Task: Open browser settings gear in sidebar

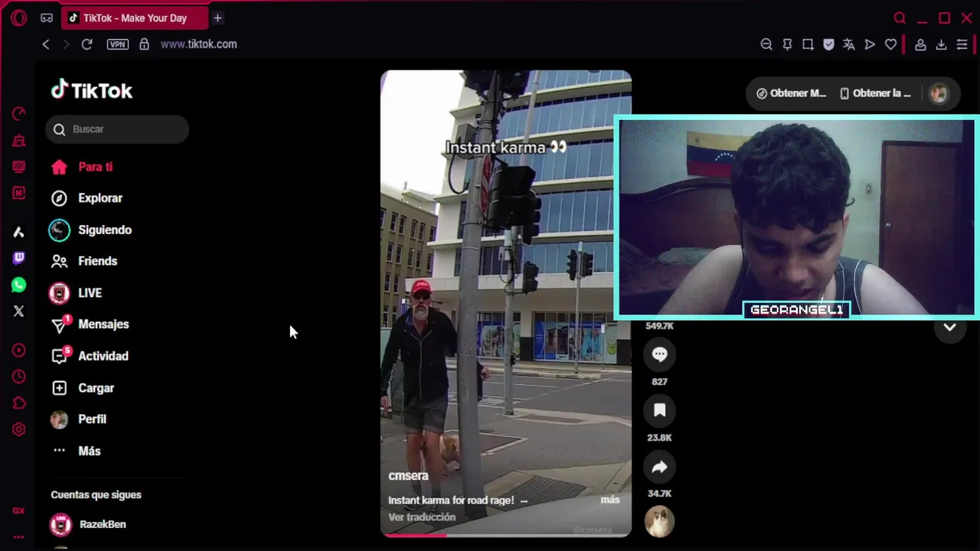Action: [19, 429]
